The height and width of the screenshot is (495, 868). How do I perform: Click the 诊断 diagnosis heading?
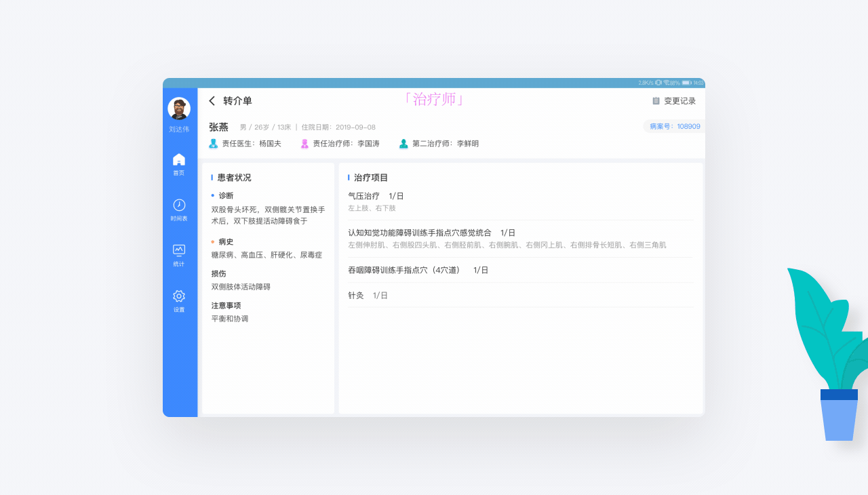click(226, 196)
